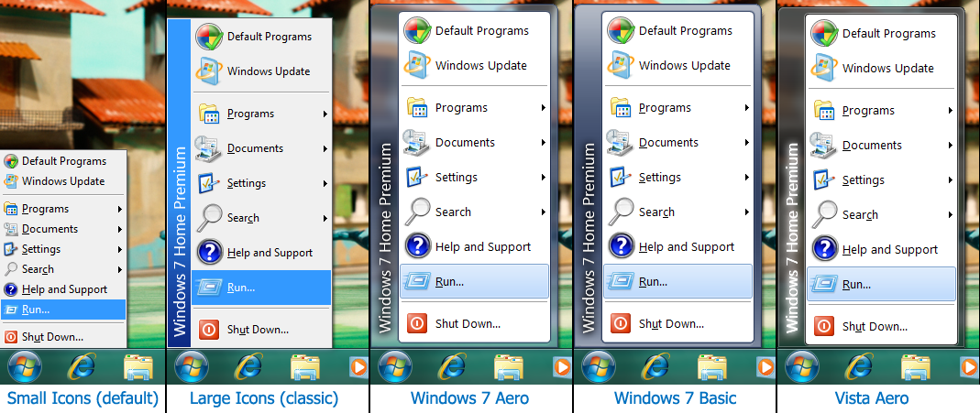Click the Documents icon in Windows 7 Aero menu
The width and height of the screenshot is (980, 413).
click(417, 142)
